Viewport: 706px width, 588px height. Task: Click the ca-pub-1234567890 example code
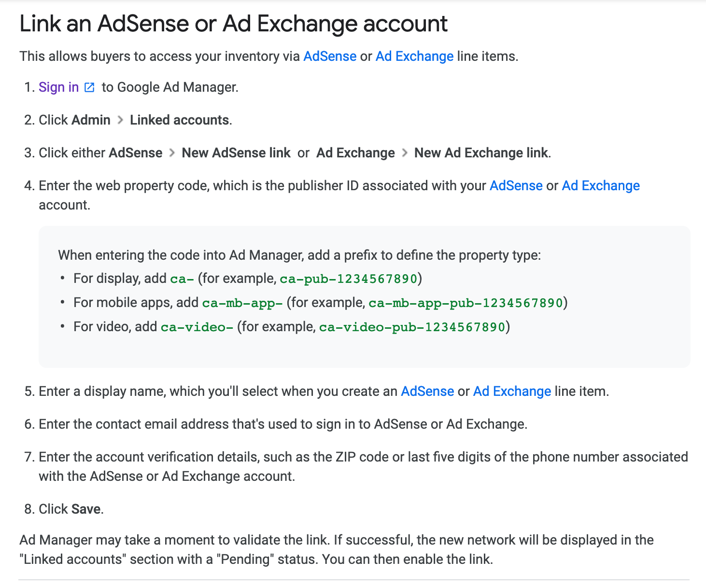pos(348,279)
